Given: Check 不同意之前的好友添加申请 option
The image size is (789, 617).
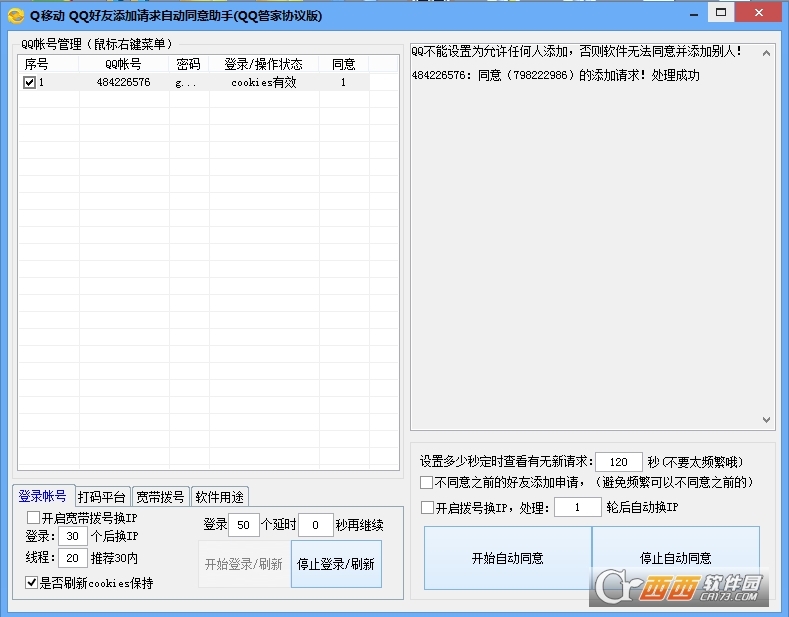Looking at the screenshot, I should point(426,482).
